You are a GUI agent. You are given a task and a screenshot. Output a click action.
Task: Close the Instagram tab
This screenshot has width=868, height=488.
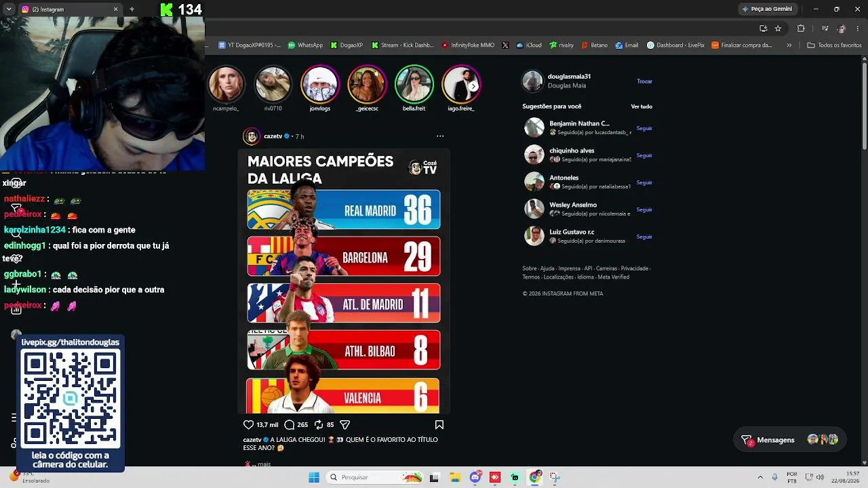click(x=115, y=9)
